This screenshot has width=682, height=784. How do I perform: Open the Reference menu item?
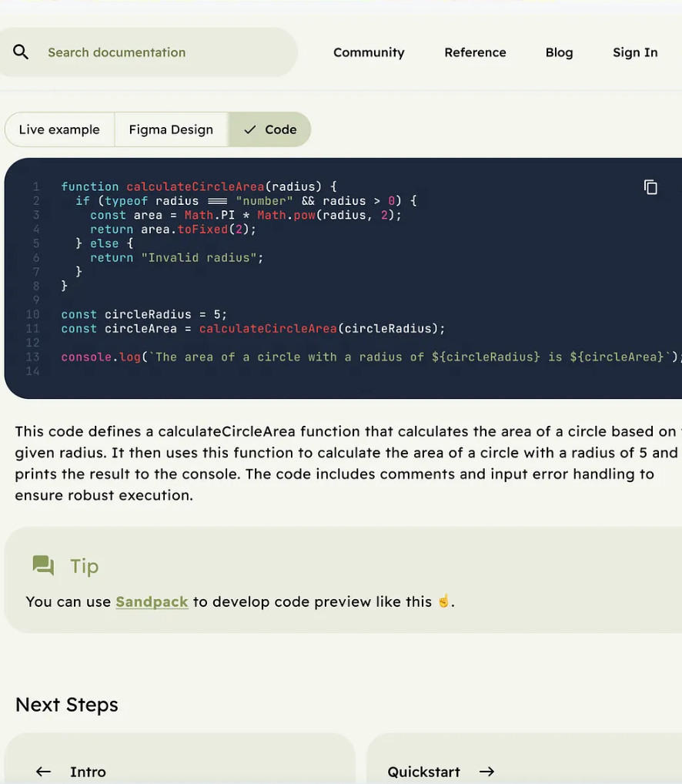pos(475,52)
